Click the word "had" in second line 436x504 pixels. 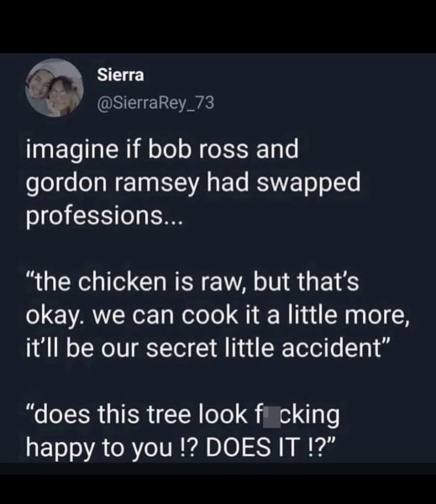pyautogui.click(x=228, y=182)
